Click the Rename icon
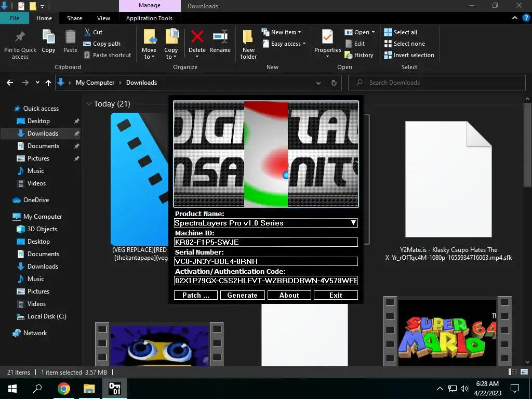This screenshot has height=399, width=532. 220,37
